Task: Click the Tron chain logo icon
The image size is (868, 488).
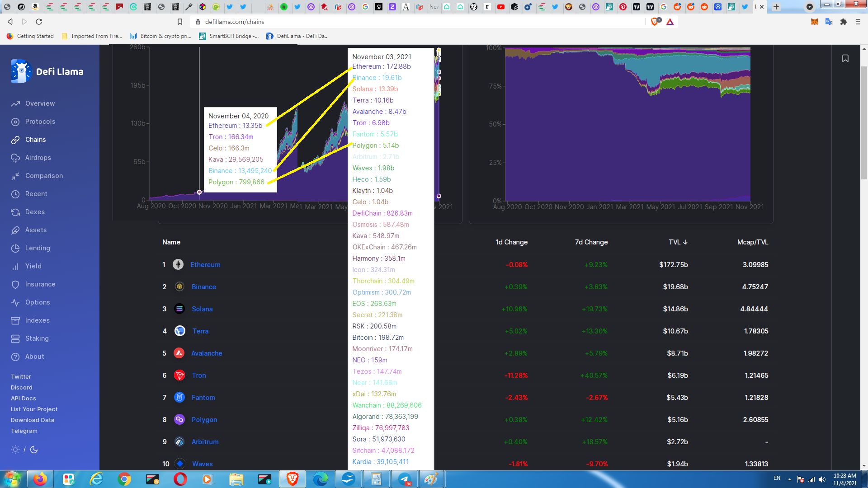Action: point(179,375)
